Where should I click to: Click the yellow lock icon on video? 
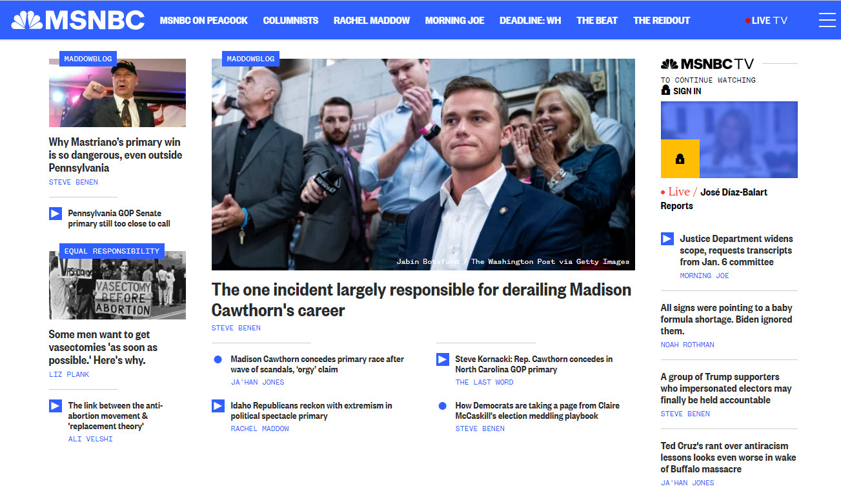(x=680, y=159)
